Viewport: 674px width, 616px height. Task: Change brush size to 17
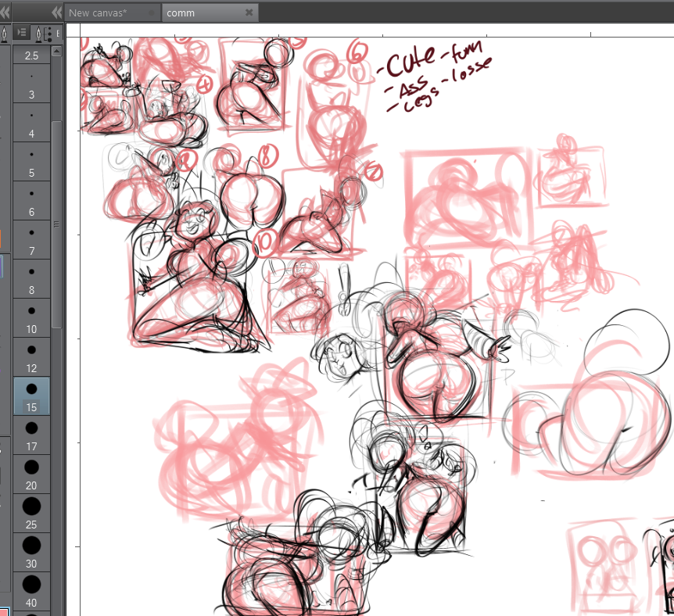pos(31,436)
